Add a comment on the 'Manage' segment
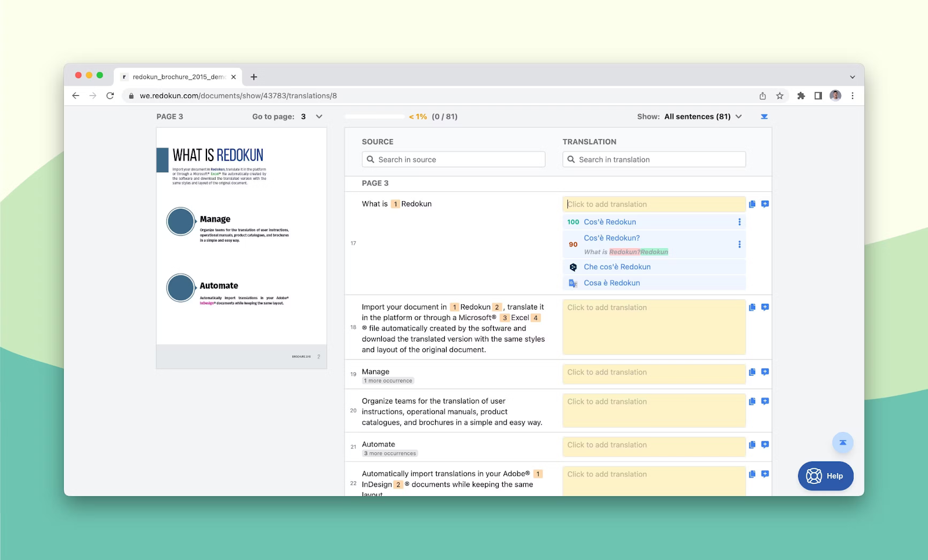The width and height of the screenshot is (928, 560). coord(765,372)
